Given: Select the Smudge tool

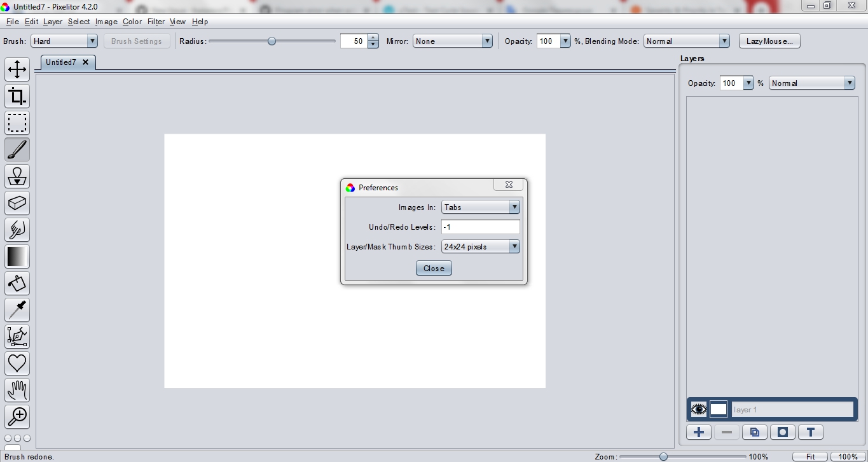Looking at the screenshot, I should click(x=17, y=230).
